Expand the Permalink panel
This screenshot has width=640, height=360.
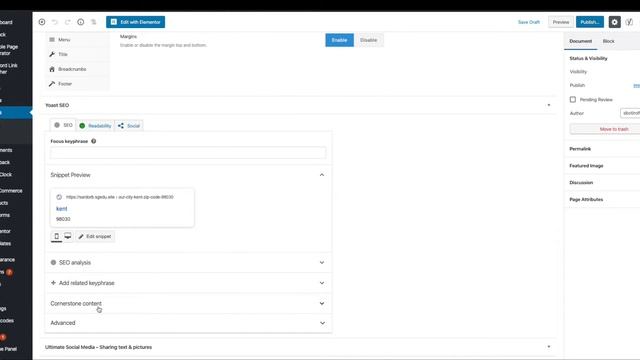[x=602, y=149]
